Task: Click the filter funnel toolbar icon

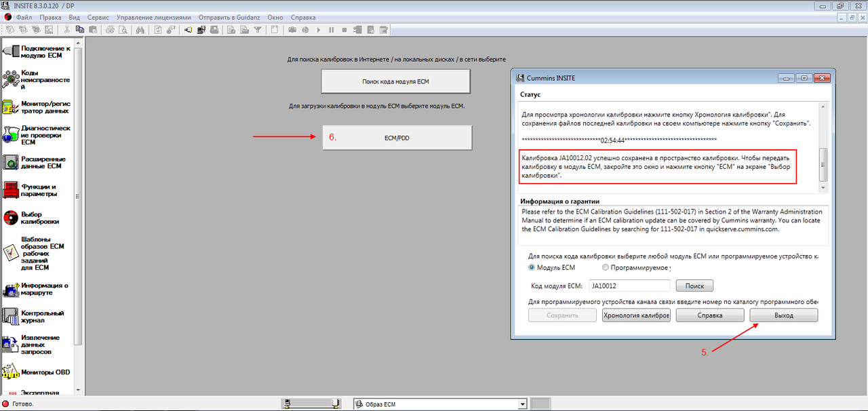Action: click(258, 30)
